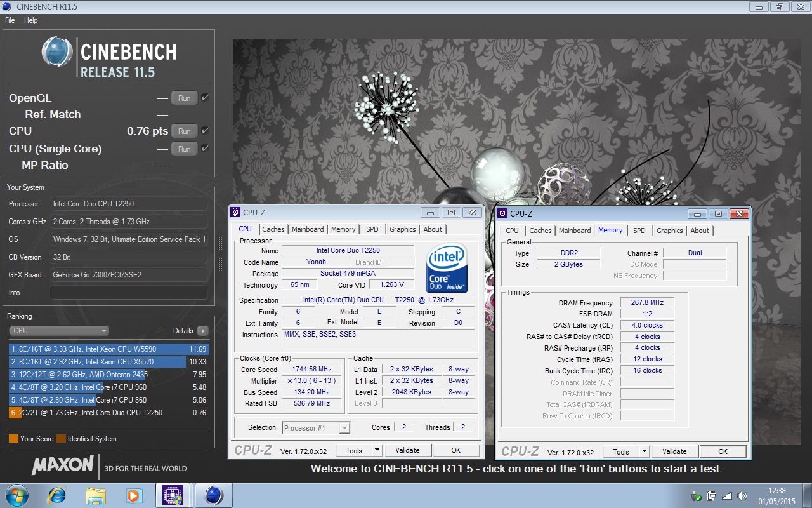Click Validate in CPU window
812x508 pixels.
pos(407,450)
